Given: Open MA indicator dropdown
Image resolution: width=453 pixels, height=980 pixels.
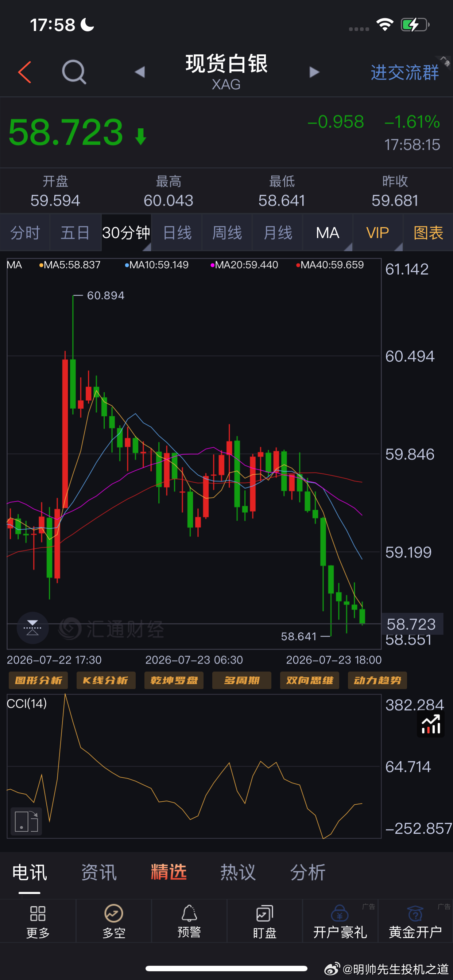Looking at the screenshot, I should 328,233.
